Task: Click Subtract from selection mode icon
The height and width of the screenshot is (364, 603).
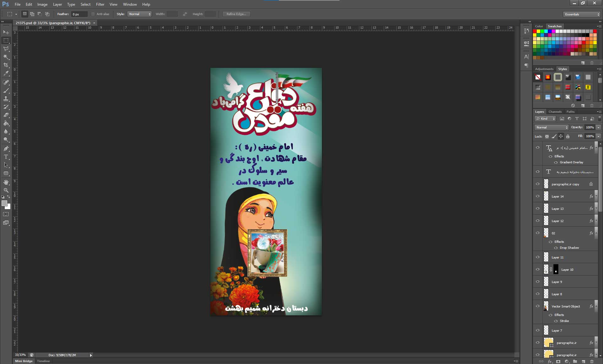Action: (x=40, y=14)
